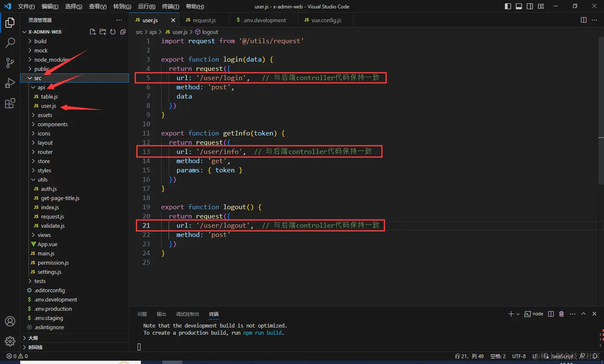Click the api breadcrumb segment
Viewport: 604px width, 364px height.
click(x=153, y=32)
